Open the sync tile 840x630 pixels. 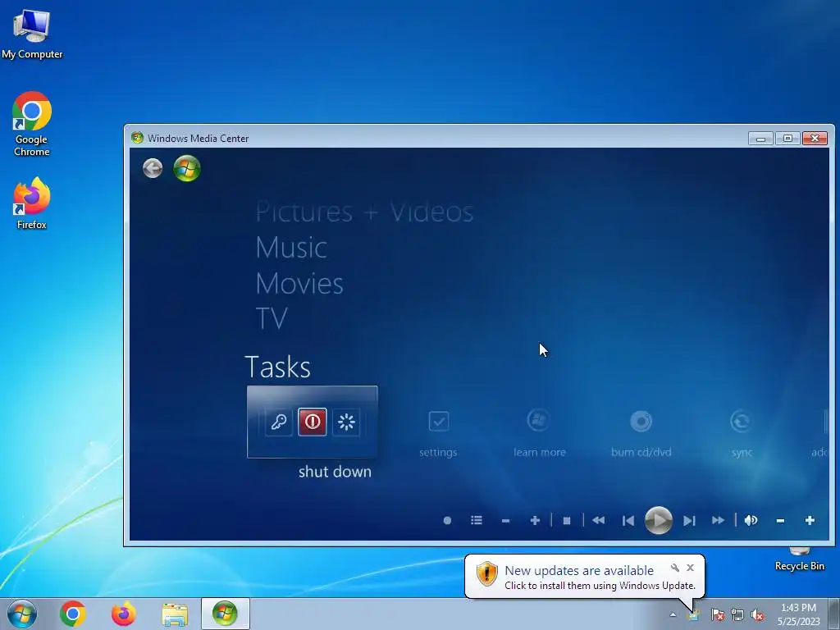point(742,434)
